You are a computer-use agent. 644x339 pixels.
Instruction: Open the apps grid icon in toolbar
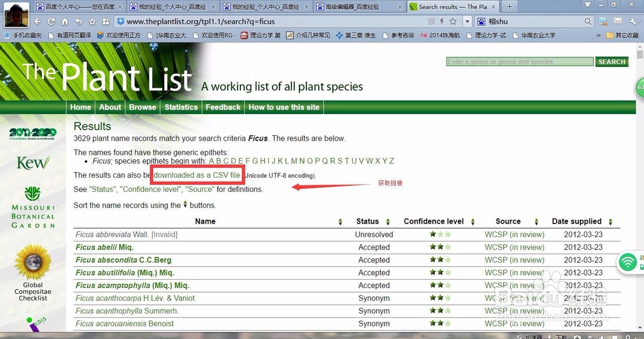click(x=106, y=21)
